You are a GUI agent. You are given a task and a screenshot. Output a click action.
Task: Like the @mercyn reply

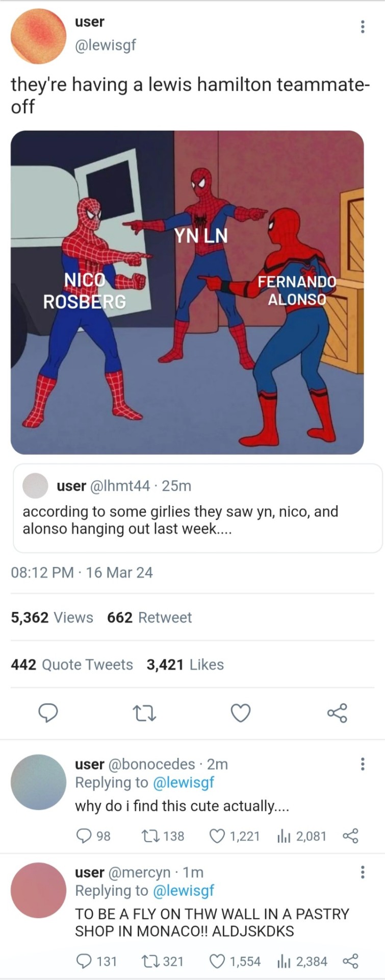[218, 962]
